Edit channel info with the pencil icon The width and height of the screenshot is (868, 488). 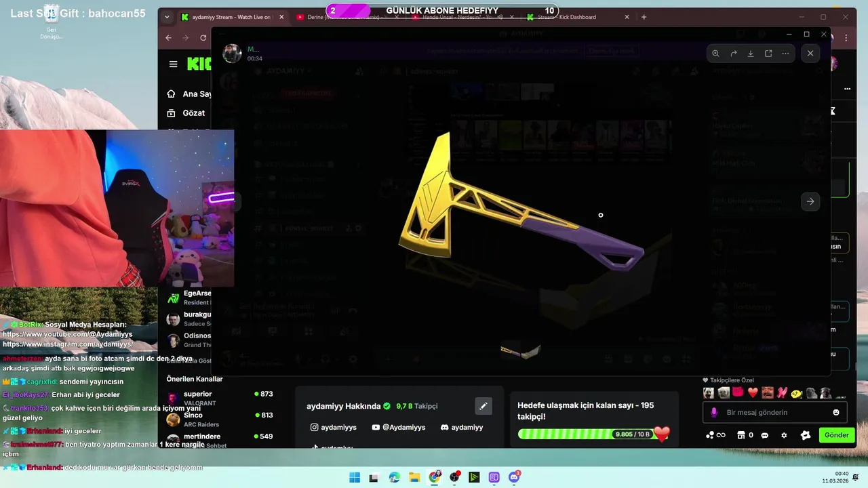click(484, 406)
